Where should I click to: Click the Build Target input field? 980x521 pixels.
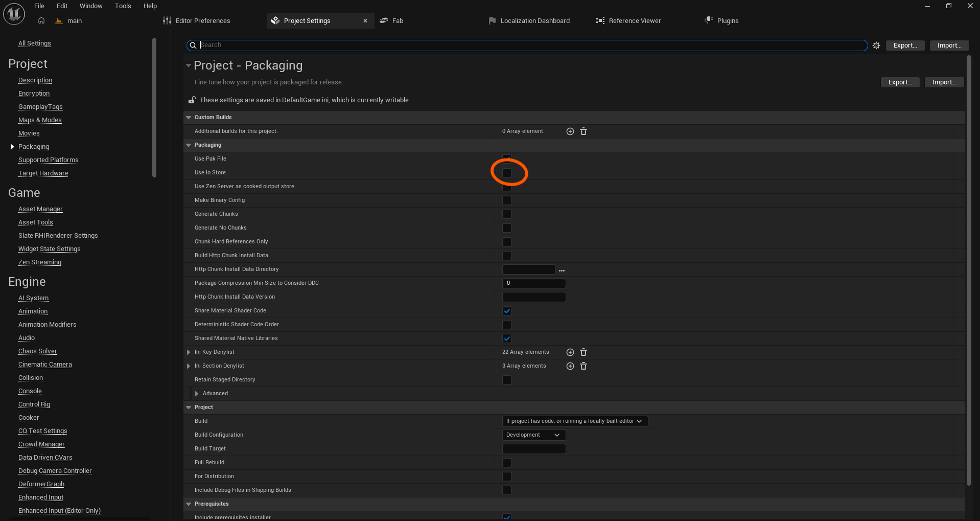(x=534, y=449)
